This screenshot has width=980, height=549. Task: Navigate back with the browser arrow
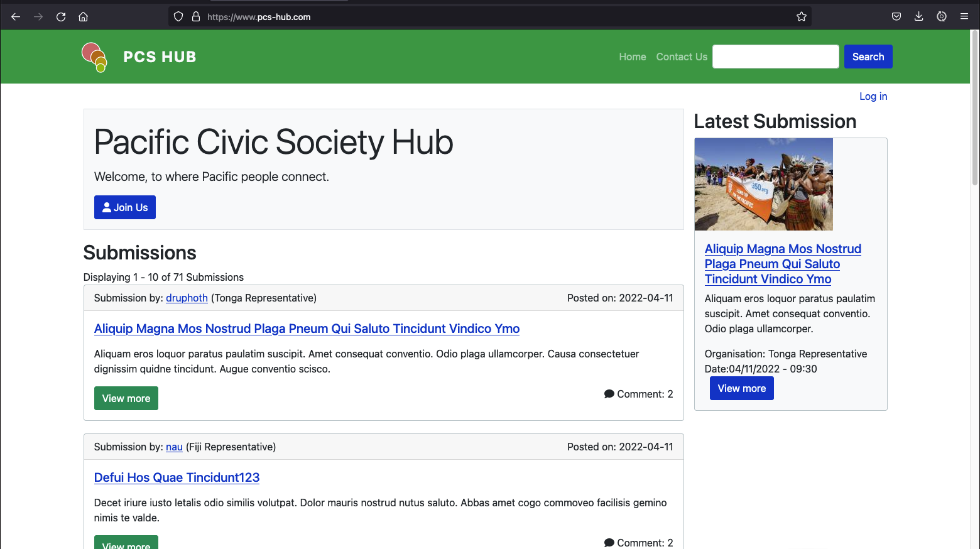[x=15, y=16]
